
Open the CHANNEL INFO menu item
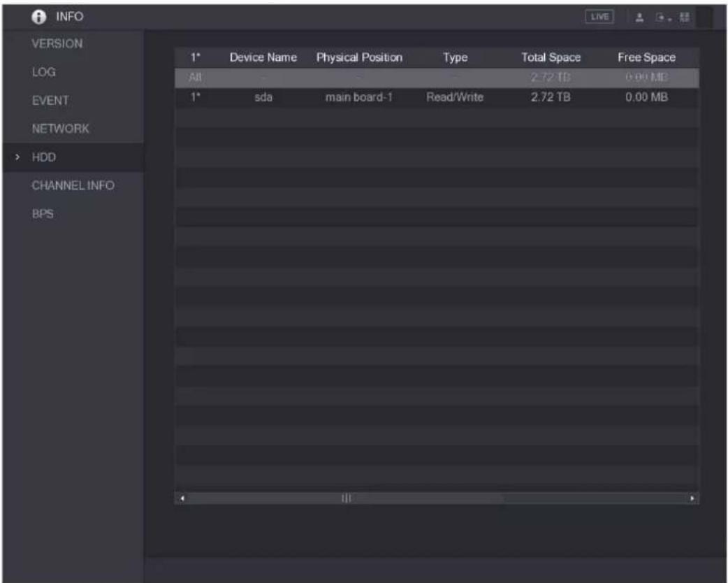click(73, 185)
